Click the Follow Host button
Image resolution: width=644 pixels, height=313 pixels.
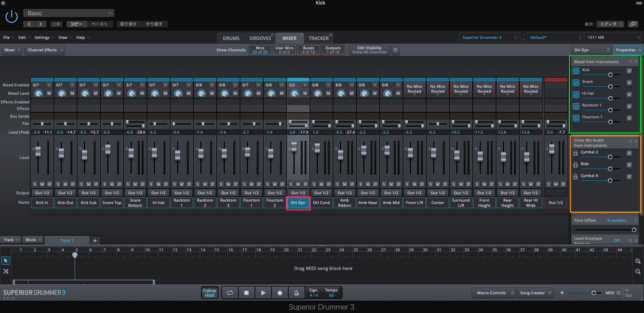click(x=209, y=293)
